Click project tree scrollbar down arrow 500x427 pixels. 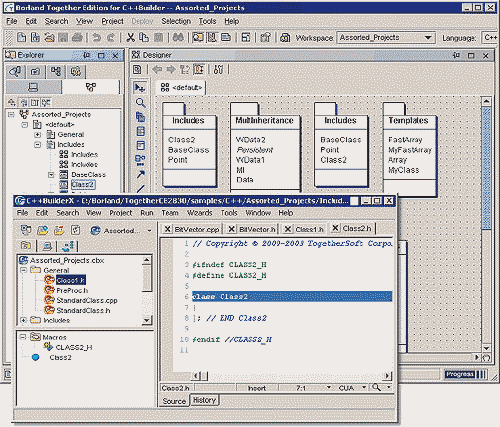click(x=146, y=320)
